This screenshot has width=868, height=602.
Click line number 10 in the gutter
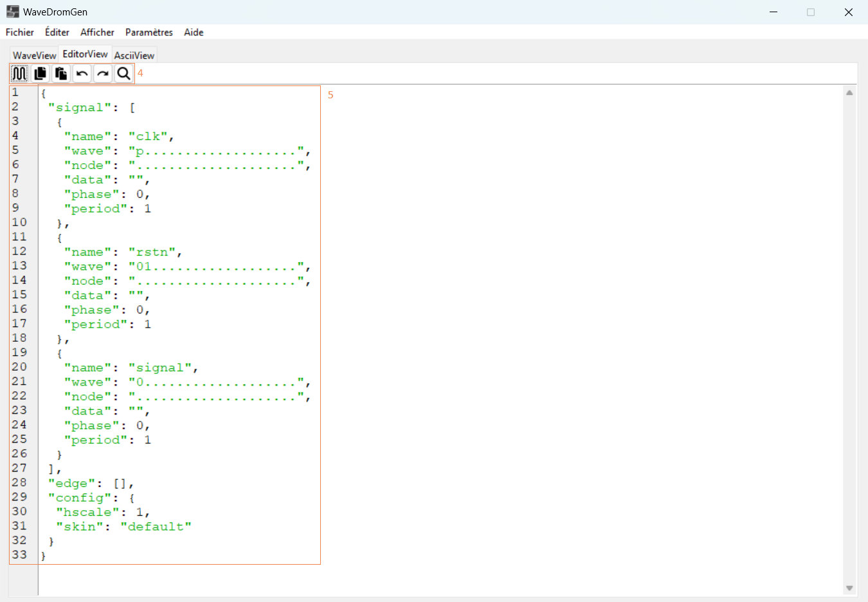[19, 222]
